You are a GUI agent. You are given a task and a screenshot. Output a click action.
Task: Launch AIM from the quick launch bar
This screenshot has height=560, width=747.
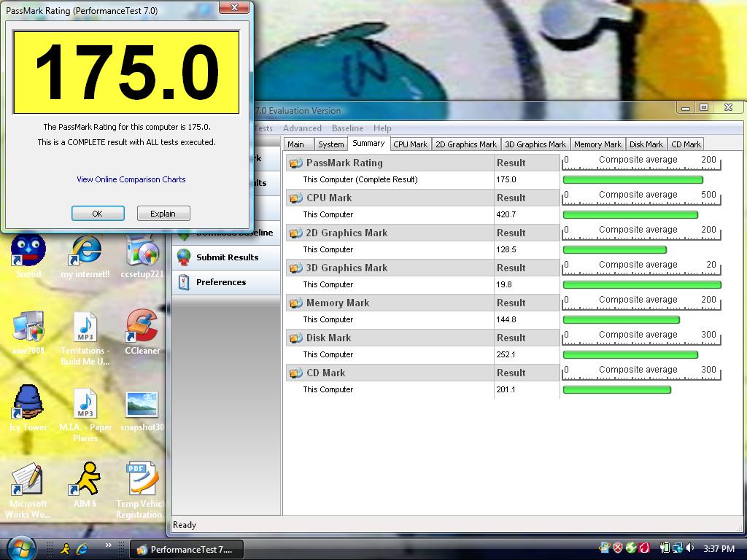coord(65,548)
